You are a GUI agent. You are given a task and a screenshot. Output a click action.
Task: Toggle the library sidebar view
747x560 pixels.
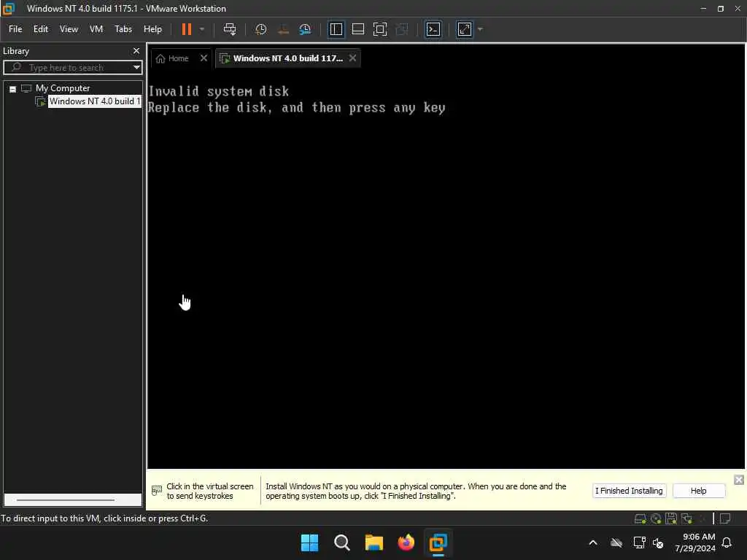tap(336, 29)
